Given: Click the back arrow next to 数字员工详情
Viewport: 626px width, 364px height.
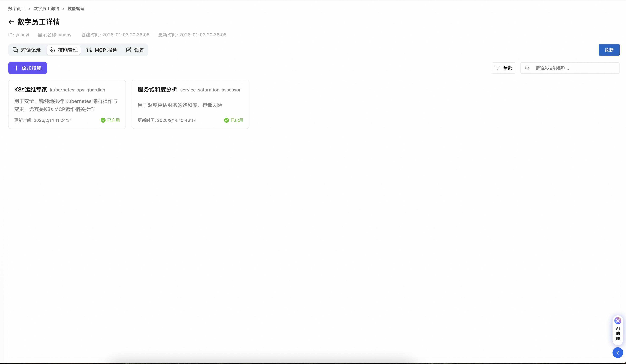Looking at the screenshot, I should click(x=11, y=22).
